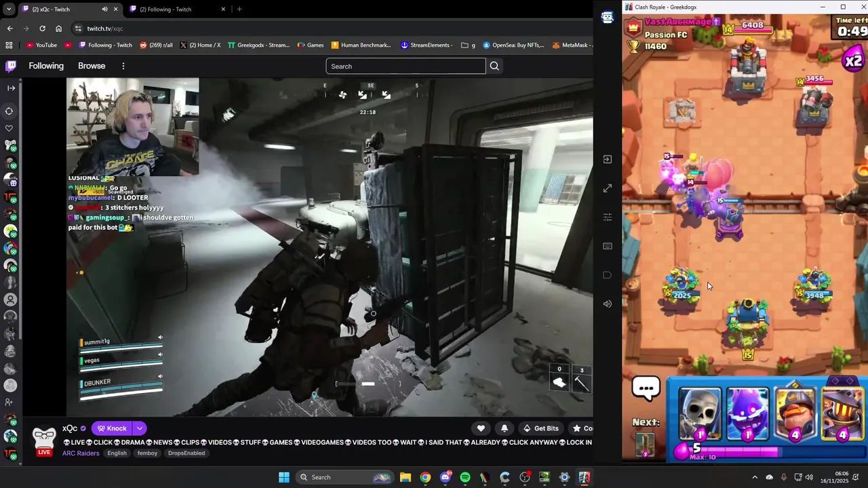Open the emulator settings sliders icon
Image resolution: width=868 pixels, height=488 pixels.
click(608, 217)
